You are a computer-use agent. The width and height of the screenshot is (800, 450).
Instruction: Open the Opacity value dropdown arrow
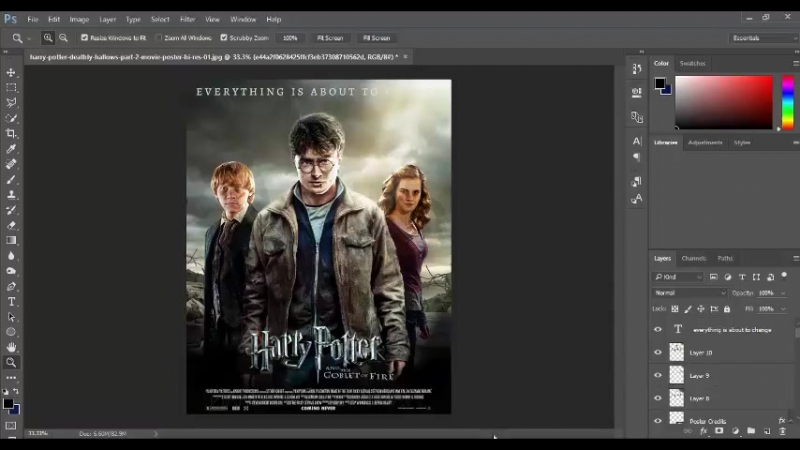(x=783, y=293)
